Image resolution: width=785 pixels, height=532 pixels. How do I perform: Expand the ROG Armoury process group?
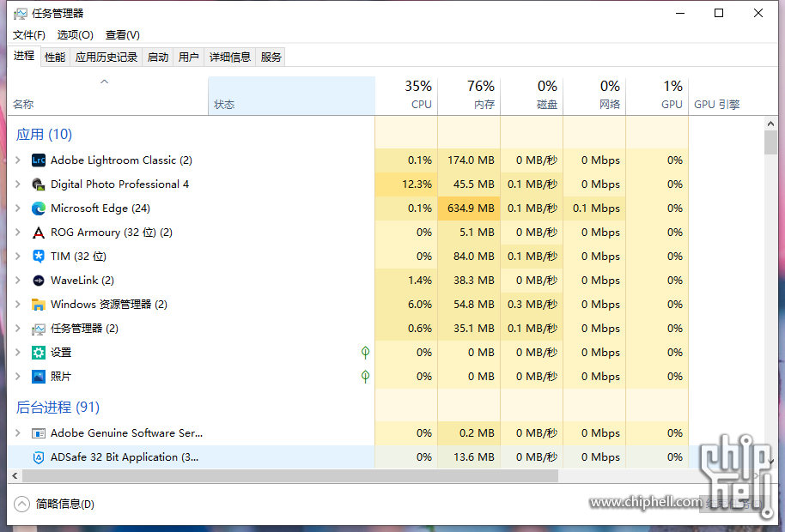(18, 232)
